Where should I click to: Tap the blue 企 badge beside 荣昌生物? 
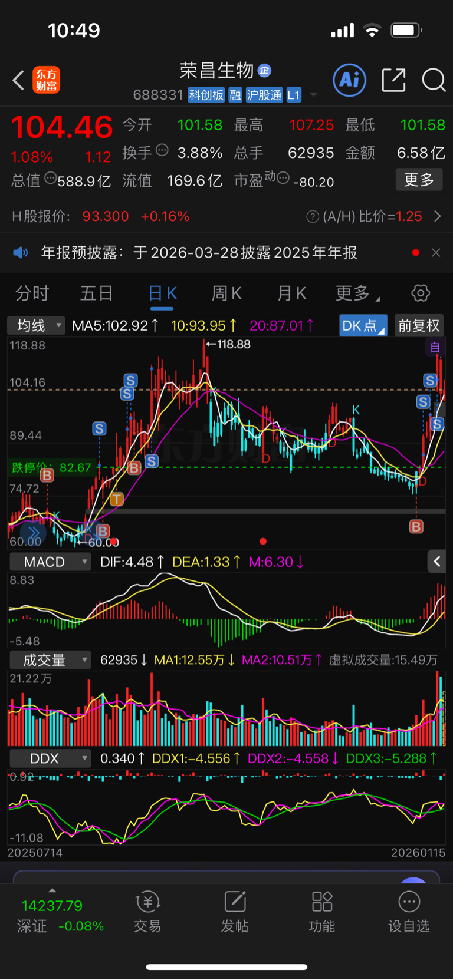[x=265, y=71]
